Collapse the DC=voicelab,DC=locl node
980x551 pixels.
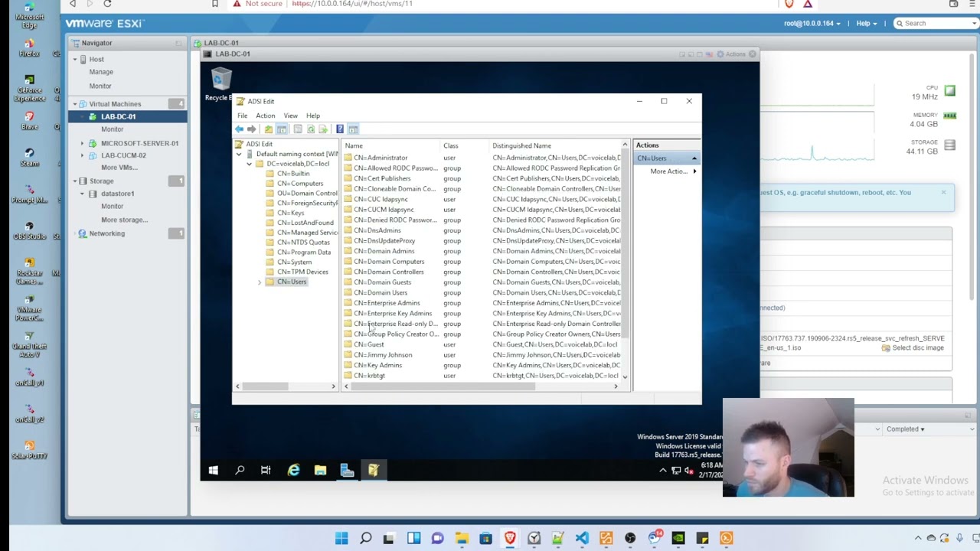pyautogui.click(x=249, y=164)
